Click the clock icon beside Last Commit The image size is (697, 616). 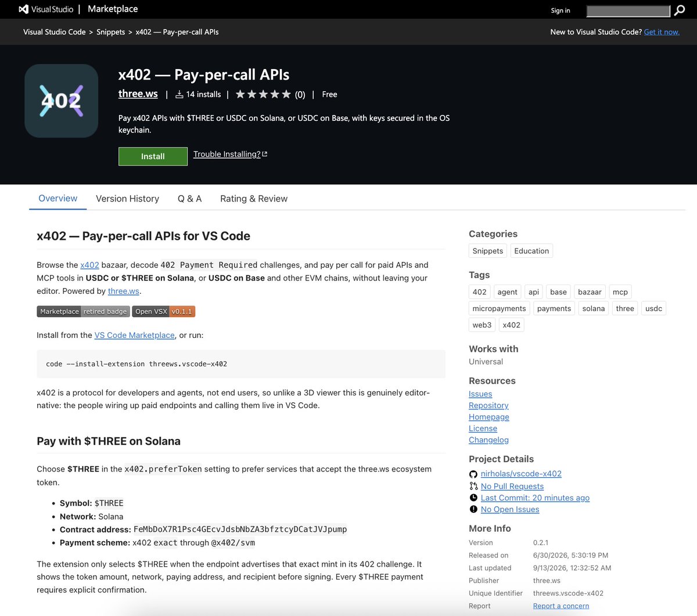click(x=473, y=498)
